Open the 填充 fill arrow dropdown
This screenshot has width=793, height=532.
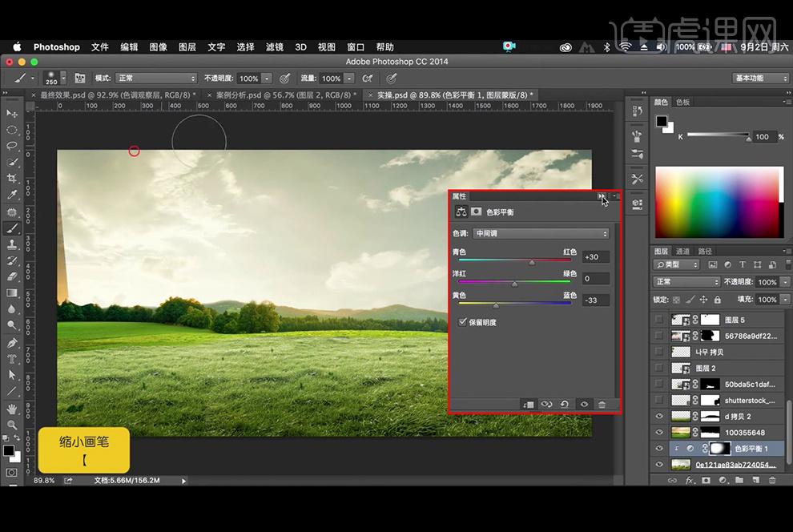pos(785,300)
